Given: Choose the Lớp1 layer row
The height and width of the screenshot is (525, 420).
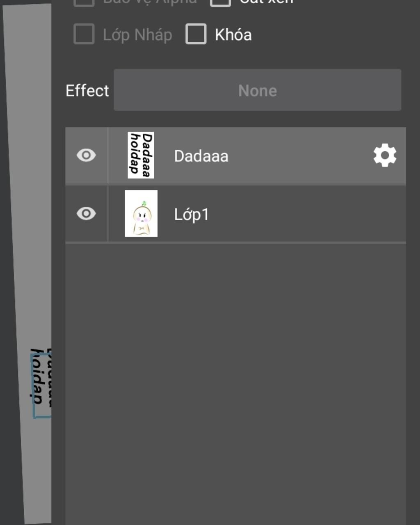Looking at the screenshot, I should 235,214.
